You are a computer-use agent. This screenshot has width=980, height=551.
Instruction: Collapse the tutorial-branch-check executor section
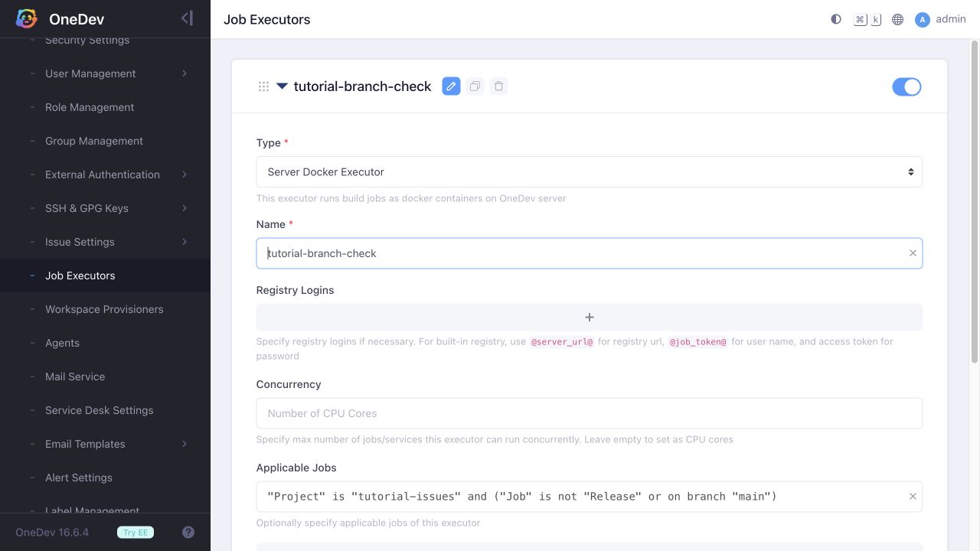click(x=282, y=86)
